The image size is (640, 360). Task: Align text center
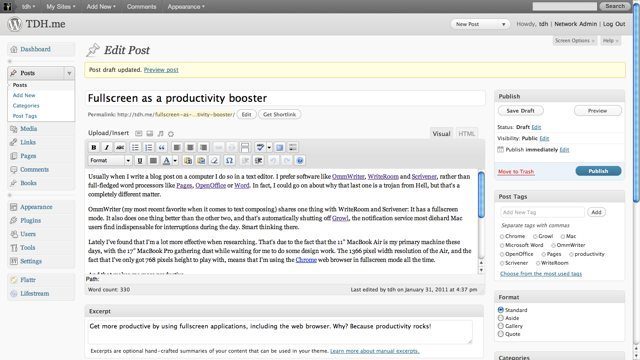pyautogui.click(x=190, y=147)
